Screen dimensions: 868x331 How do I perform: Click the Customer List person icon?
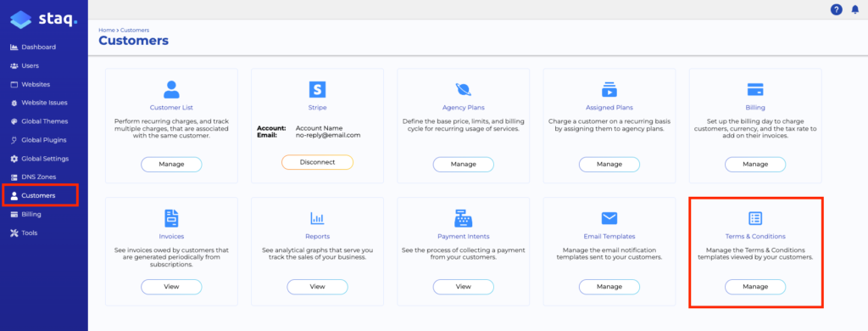tap(171, 89)
